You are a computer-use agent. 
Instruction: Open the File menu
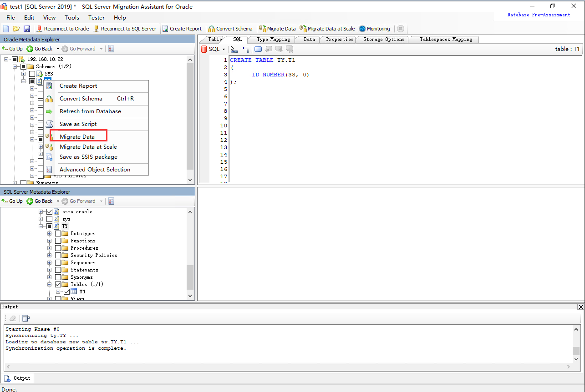(11, 18)
